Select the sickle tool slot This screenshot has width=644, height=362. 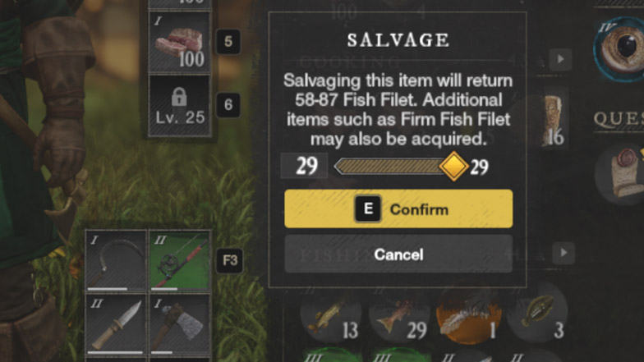click(x=116, y=261)
